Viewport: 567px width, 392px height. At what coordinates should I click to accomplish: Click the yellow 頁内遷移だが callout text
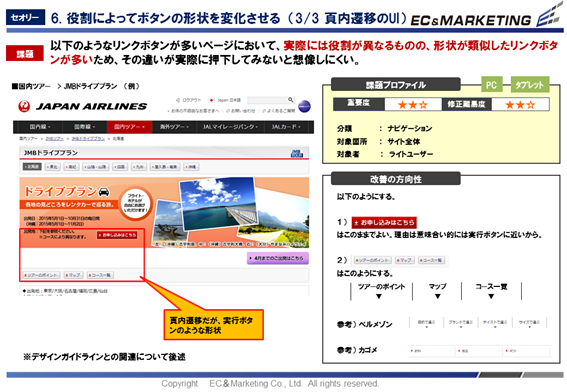coord(211,325)
